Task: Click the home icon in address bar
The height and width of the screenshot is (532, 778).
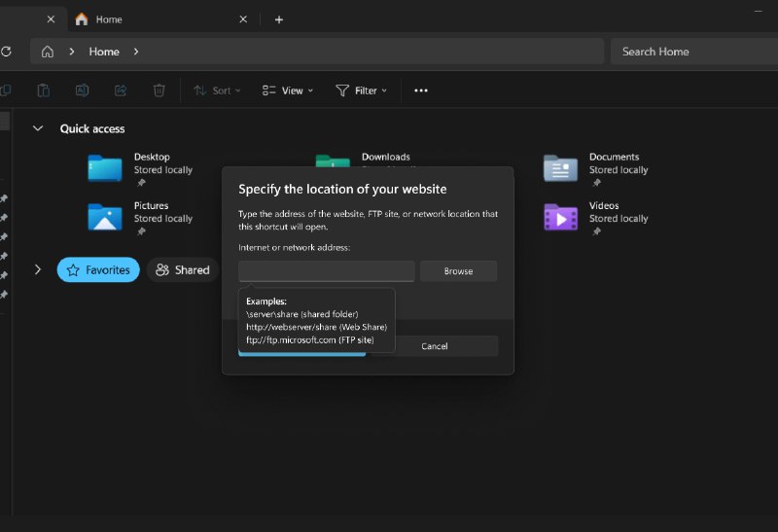Action: [x=47, y=52]
